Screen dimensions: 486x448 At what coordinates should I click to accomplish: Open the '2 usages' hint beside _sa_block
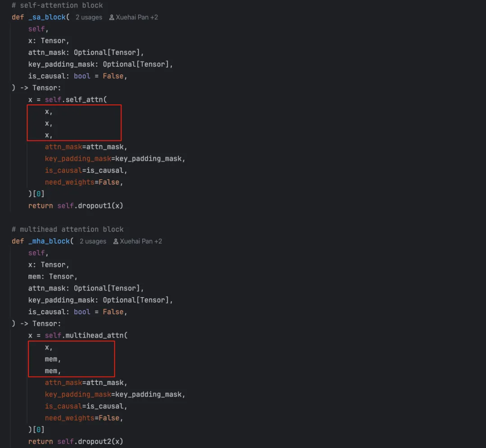89,18
